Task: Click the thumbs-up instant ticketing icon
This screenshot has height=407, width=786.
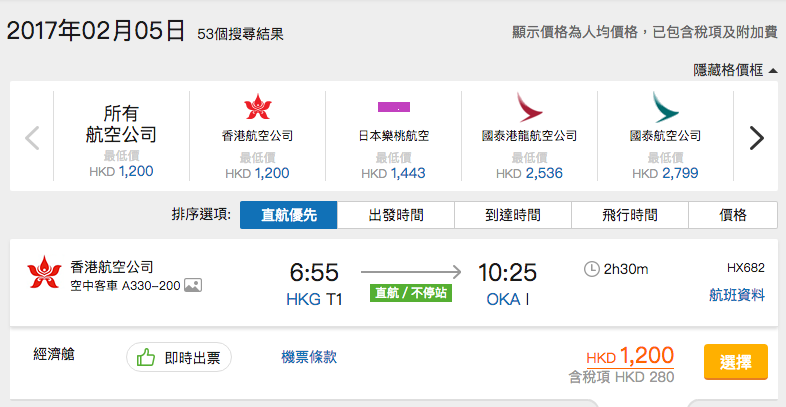Action: (x=145, y=357)
